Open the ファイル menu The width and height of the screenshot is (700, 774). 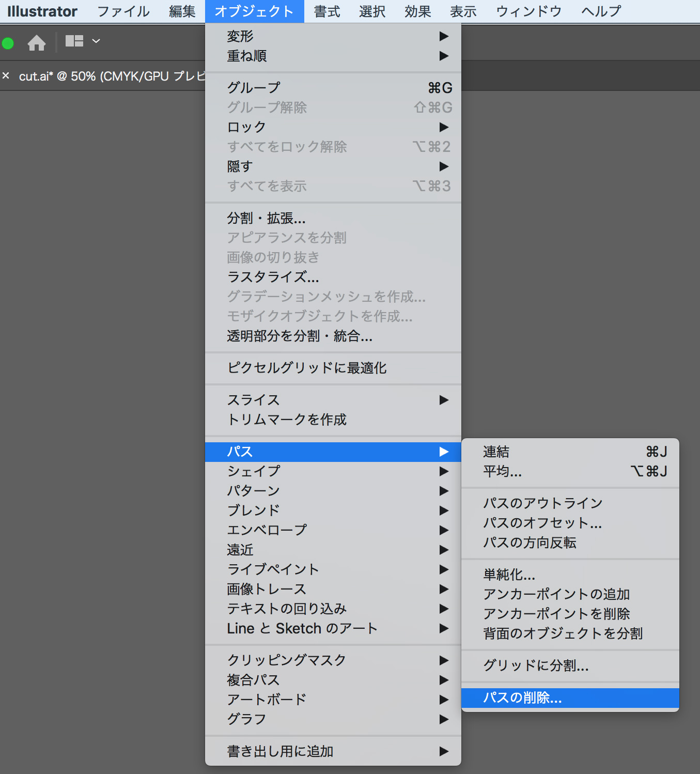tap(123, 11)
